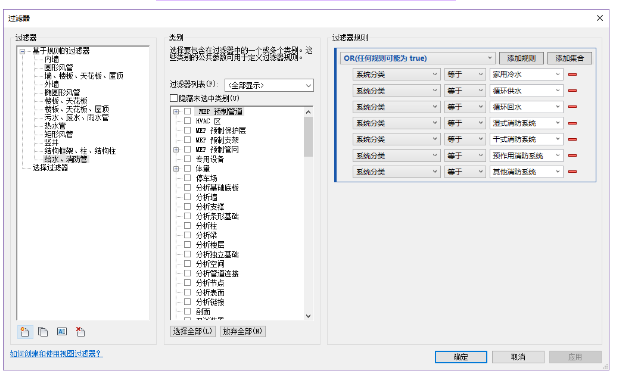Open the 循环供水 value dropdown
This screenshot has height=377, width=617.
526,91
